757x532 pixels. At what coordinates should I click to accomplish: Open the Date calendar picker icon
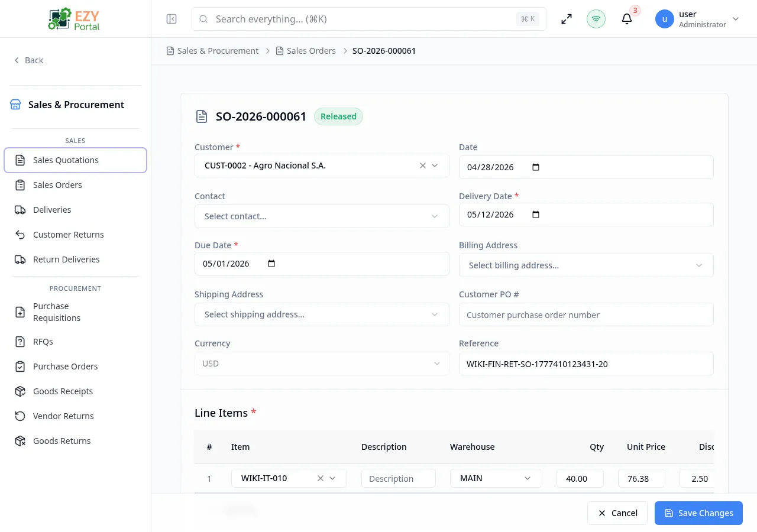pos(536,167)
